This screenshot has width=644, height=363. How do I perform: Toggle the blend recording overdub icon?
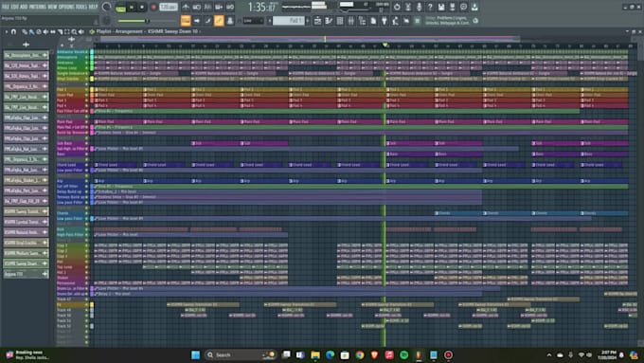tap(219, 7)
